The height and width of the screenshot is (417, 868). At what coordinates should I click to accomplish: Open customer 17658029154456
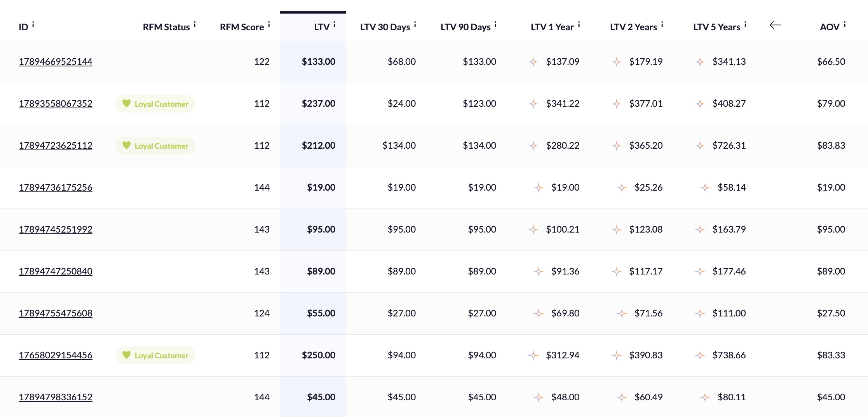55,355
